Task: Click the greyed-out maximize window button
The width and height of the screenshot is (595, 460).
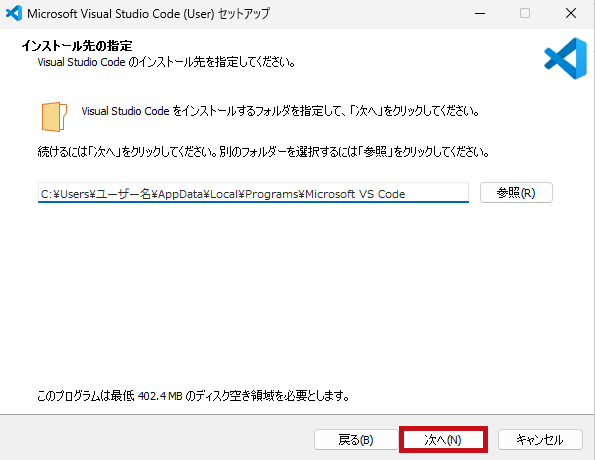Action: [x=525, y=13]
